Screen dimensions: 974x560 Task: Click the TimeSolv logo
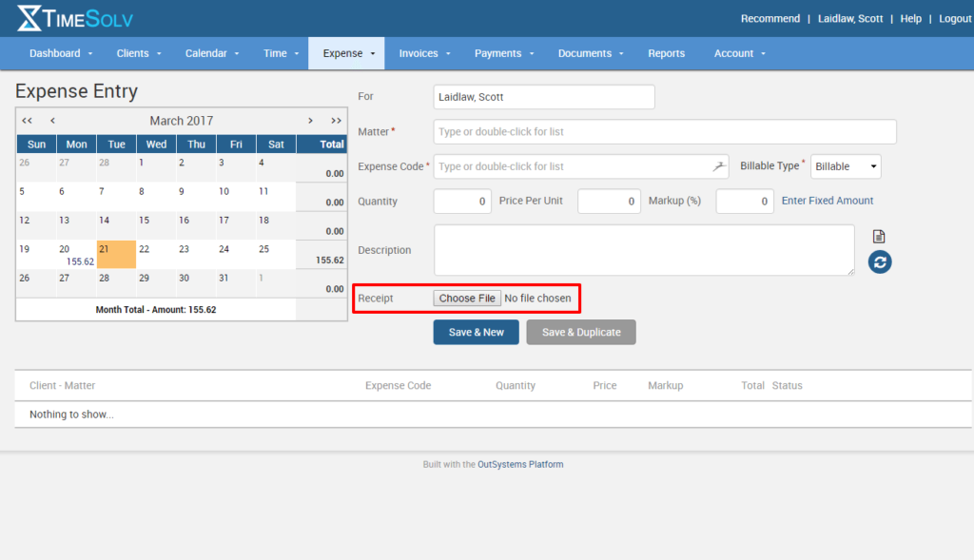click(72, 17)
